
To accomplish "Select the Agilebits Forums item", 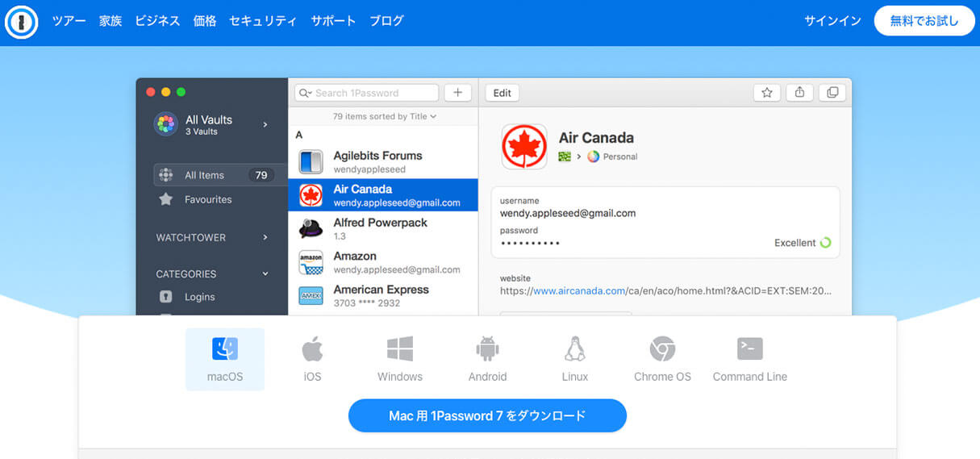I will pos(383,161).
